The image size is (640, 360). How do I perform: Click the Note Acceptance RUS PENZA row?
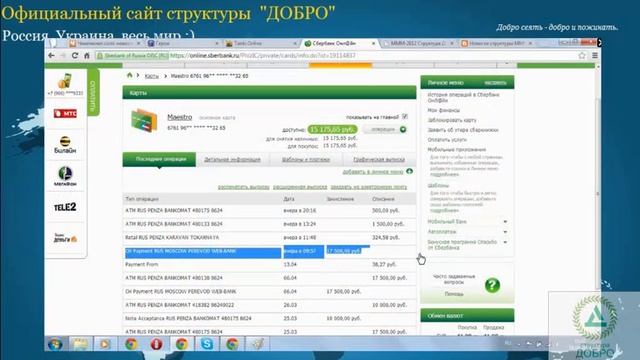coord(269,318)
